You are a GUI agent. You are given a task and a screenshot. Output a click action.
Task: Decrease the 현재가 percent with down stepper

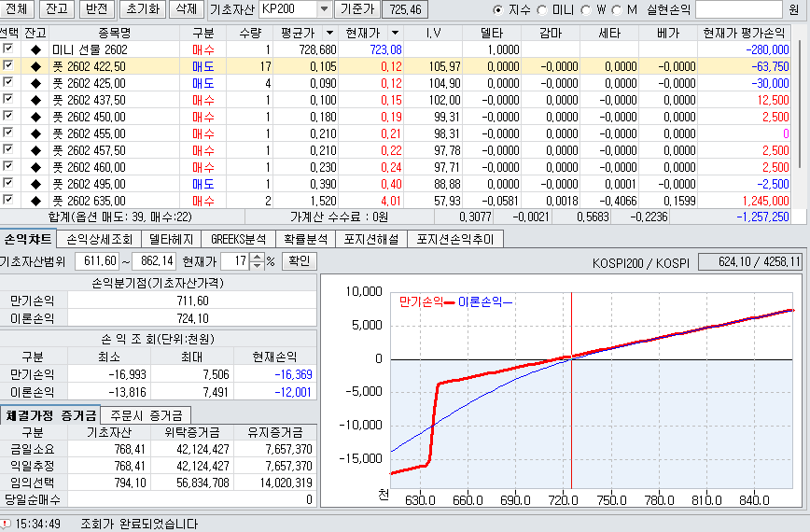(x=257, y=265)
